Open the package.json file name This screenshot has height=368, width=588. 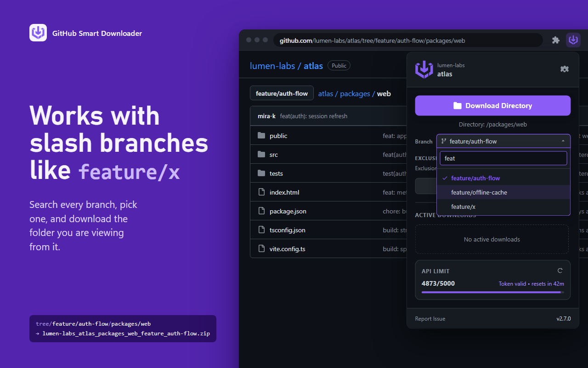click(x=288, y=211)
